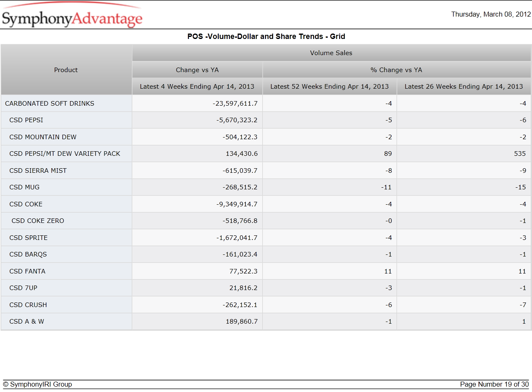
Task: Click the % Change vs YA header
Action: (x=397, y=70)
